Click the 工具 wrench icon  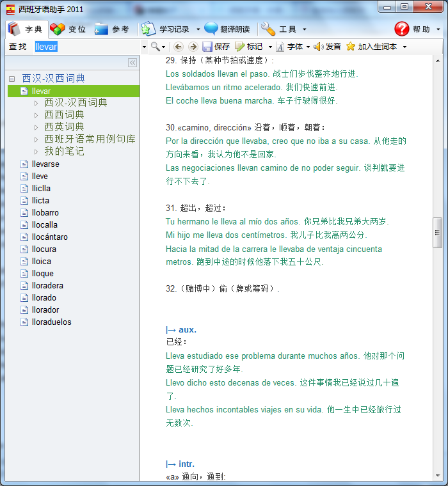pos(268,29)
